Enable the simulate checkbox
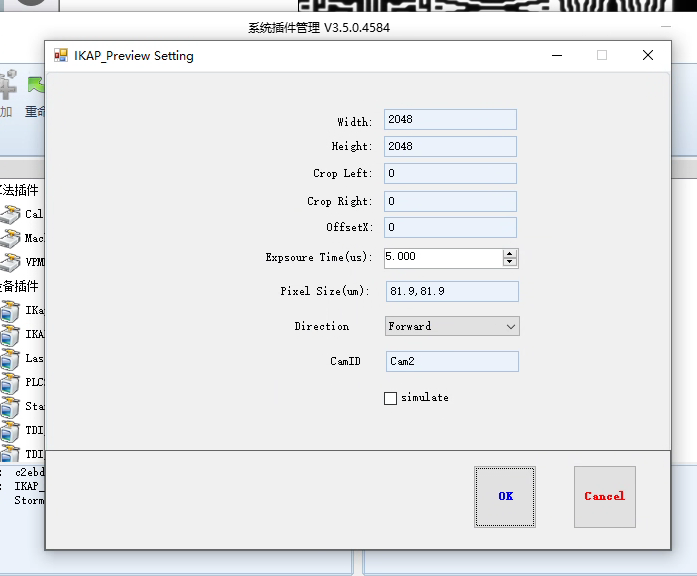The image size is (697, 576). click(390, 398)
